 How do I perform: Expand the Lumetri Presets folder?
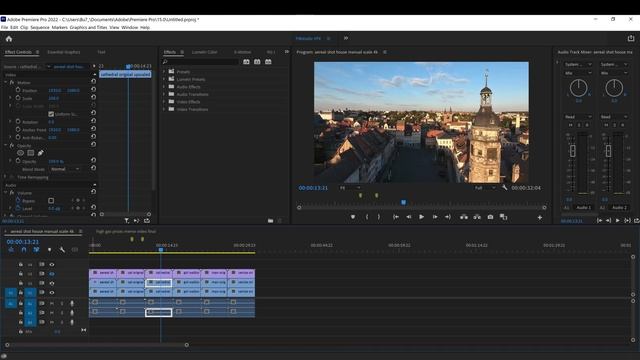[x=164, y=79]
